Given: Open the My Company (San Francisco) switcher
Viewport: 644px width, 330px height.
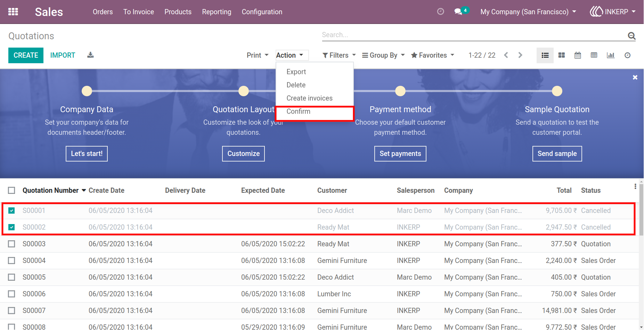Looking at the screenshot, I should click(528, 12).
